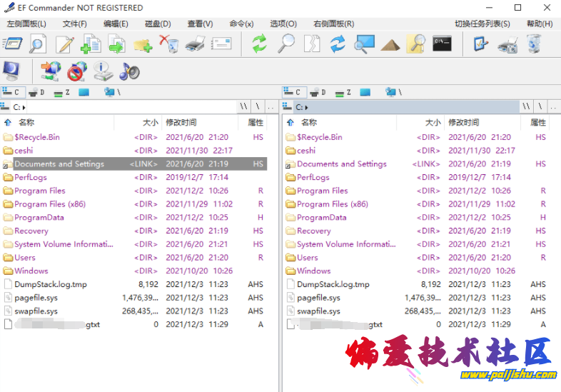Sort left panel by 修改时间 column
The width and height of the screenshot is (561, 392).
pos(181,123)
